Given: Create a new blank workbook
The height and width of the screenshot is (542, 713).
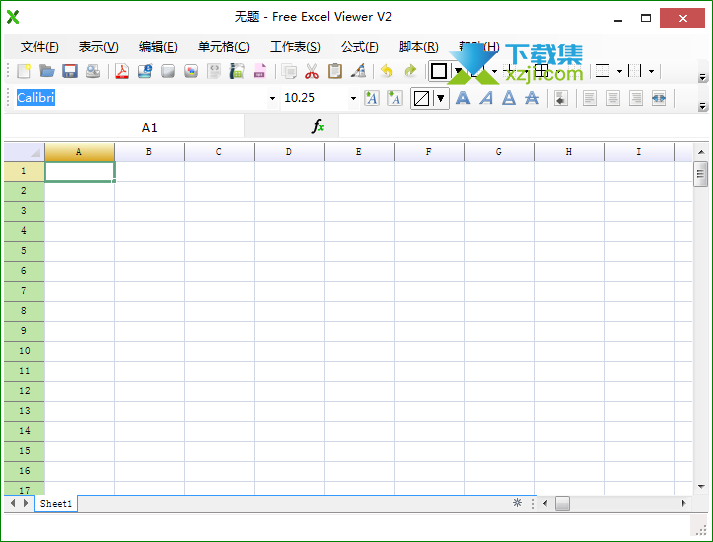Looking at the screenshot, I should [24, 71].
